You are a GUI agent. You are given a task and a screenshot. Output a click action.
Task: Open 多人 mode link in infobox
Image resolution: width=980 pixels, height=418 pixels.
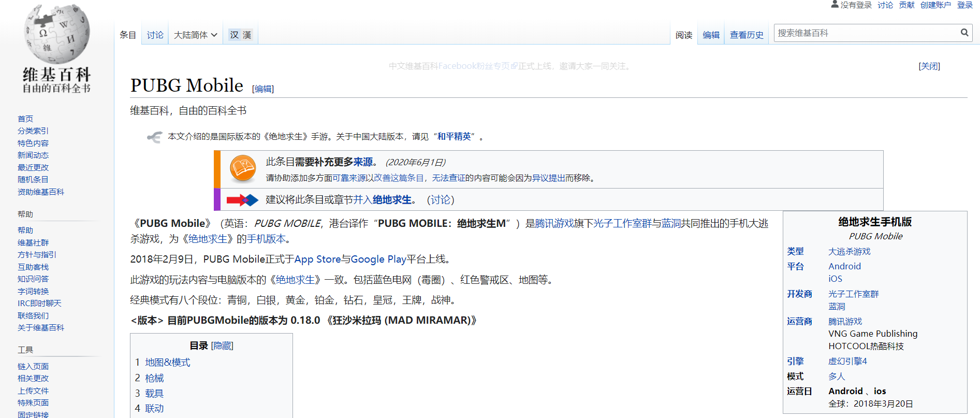pos(837,377)
